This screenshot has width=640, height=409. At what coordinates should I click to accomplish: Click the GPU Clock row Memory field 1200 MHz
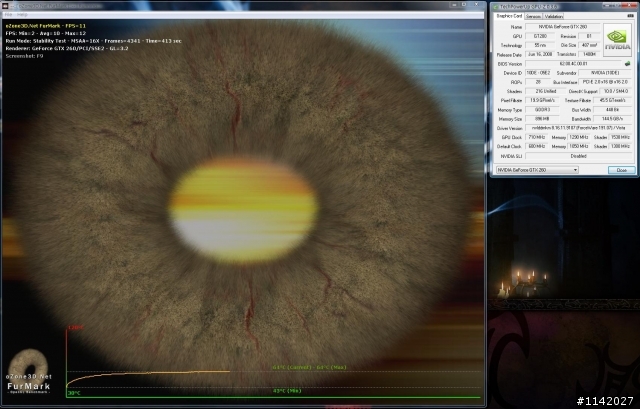[579, 137]
